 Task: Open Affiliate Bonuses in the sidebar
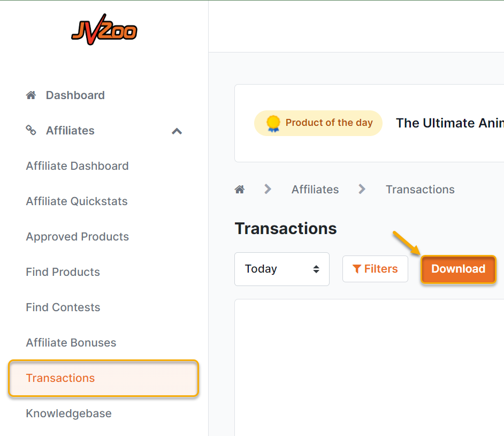(x=71, y=343)
